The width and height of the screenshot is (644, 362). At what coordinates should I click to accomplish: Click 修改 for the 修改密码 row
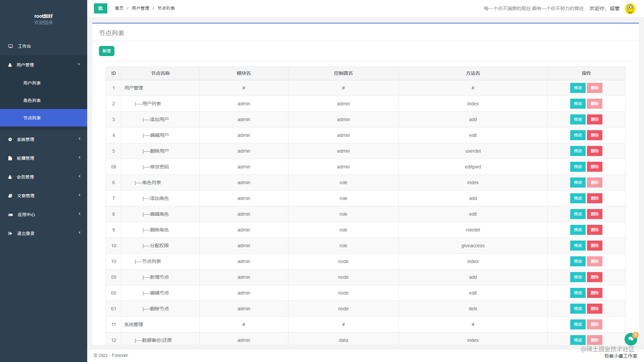point(578,167)
